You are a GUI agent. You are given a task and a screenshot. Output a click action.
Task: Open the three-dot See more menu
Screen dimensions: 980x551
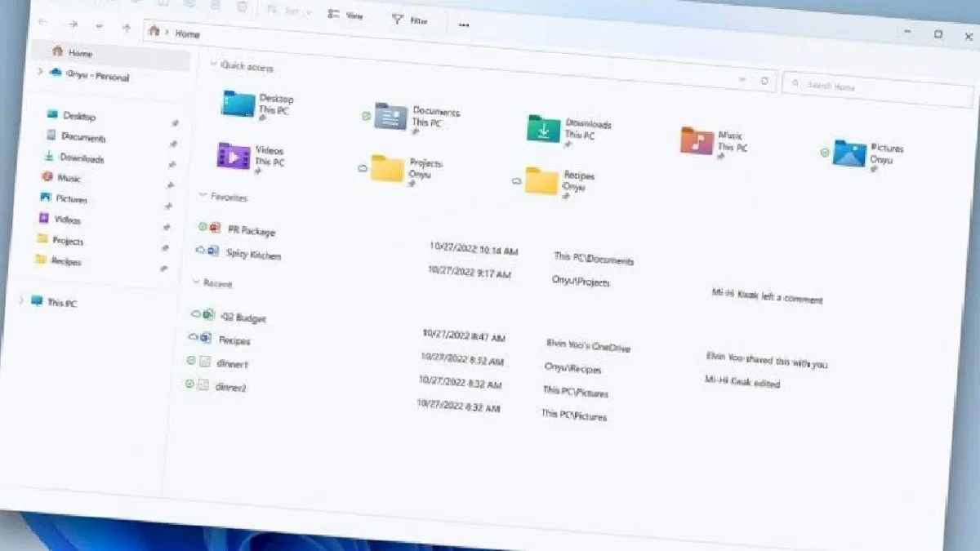(464, 24)
